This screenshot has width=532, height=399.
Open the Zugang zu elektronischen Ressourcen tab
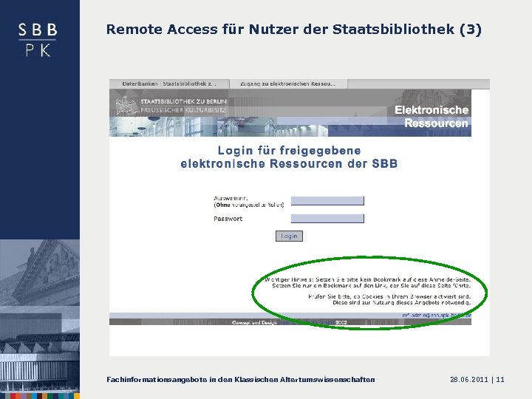(x=288, y=83)
